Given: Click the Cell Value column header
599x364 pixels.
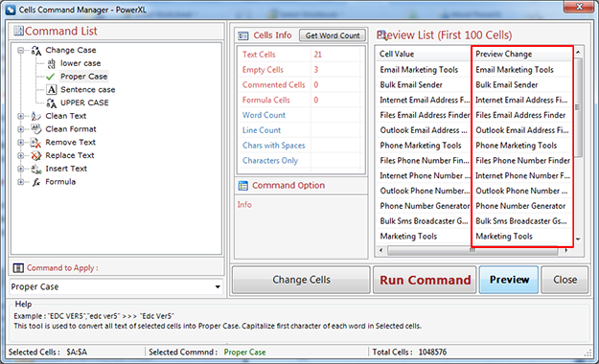Looking at the screenshot, I should [424, 55].
